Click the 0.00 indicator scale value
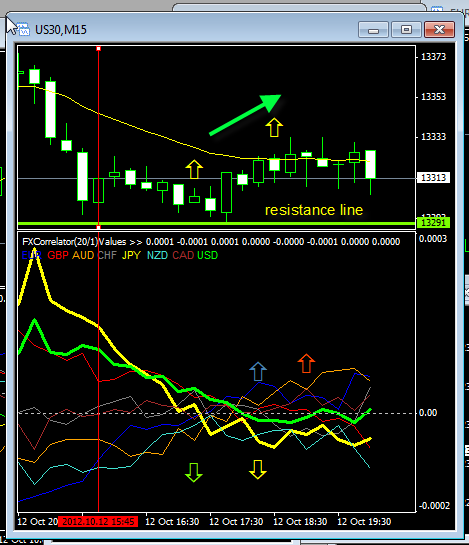 pos(428,413)
